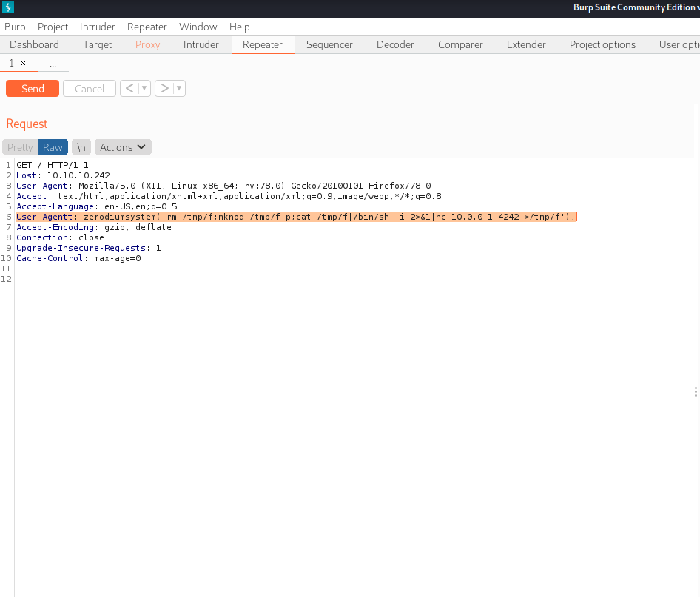The image size is (700, 597).
Task: Select the Repeater tool tab
Action: point(263,44)
